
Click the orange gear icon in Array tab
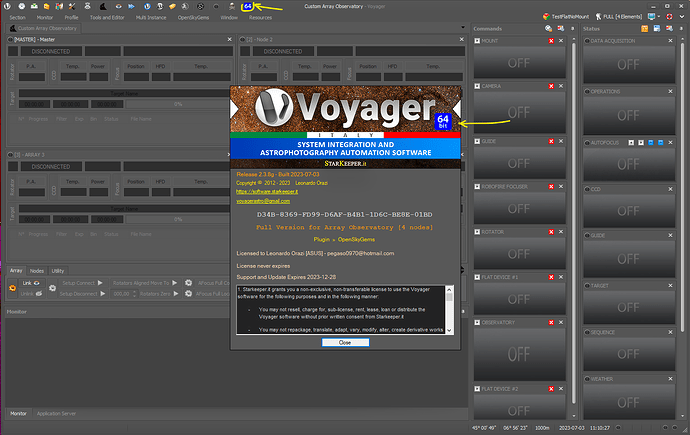12,288
